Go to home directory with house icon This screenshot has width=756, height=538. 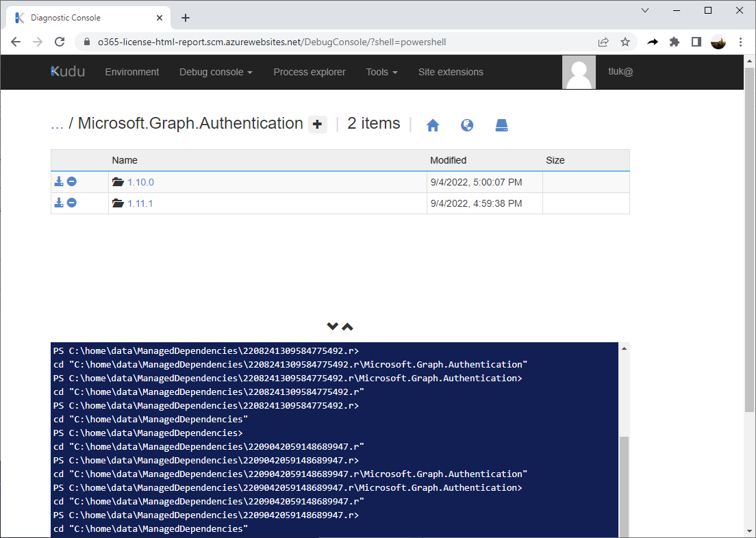433,125
